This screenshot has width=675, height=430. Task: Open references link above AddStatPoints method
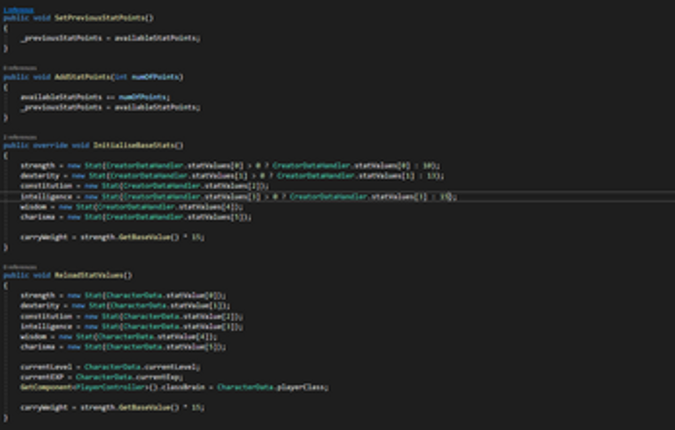20,68
